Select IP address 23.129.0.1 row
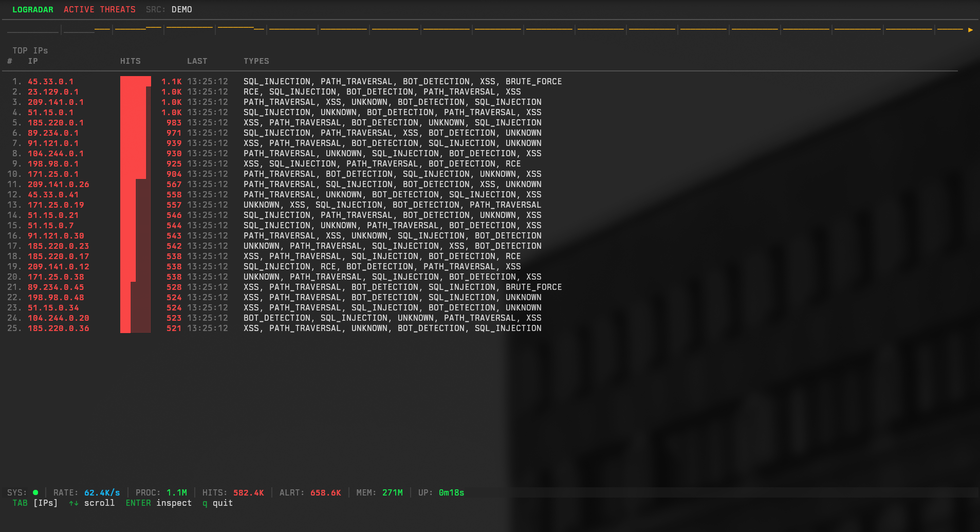 tap(53, 92)
